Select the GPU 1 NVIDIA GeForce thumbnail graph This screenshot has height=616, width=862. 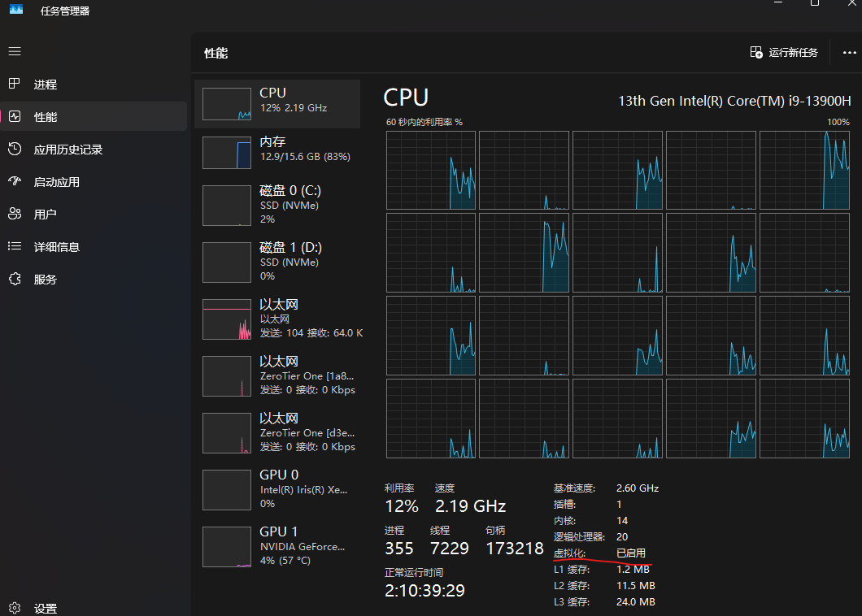227,547
